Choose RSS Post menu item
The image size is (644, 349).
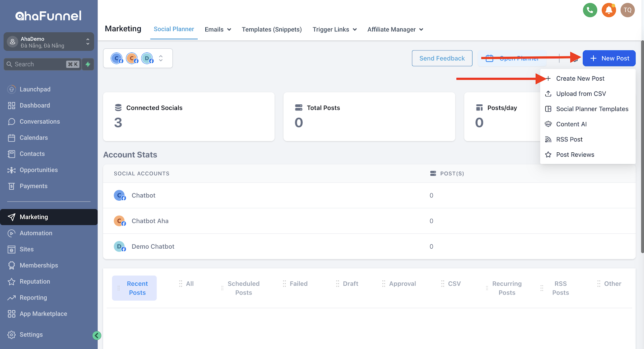pyautogui.click(x=588, y=139)
